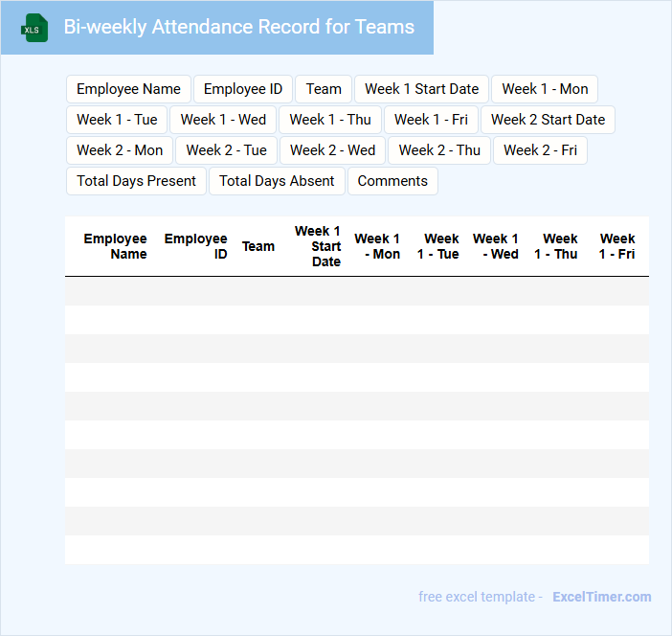Viewport: 672px width, 636px height.
Task: Select the Employee ID tag
Action: [243, 89]
